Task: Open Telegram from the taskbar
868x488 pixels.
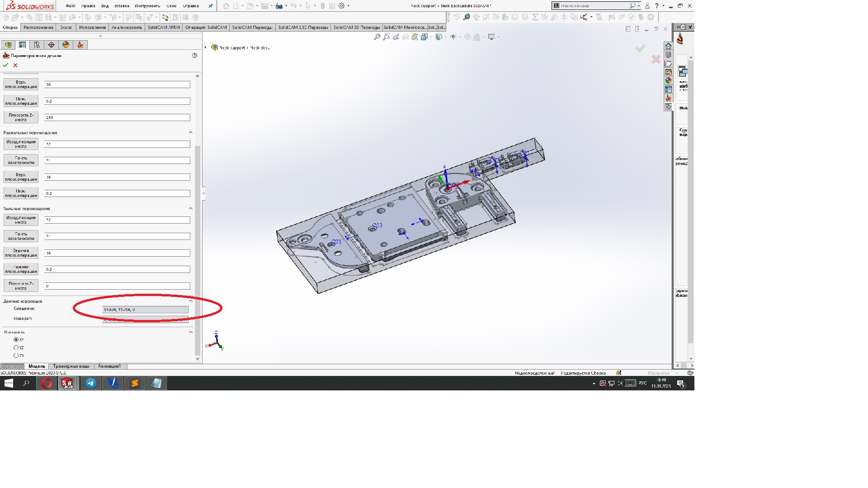Action: click(90, 383)
